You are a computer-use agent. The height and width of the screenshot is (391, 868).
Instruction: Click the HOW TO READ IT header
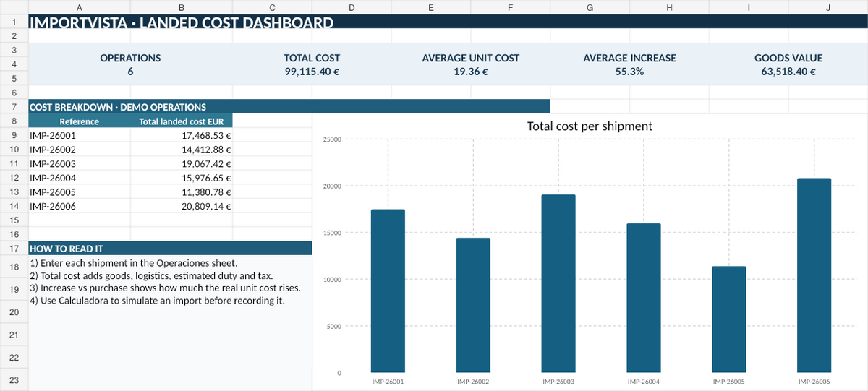pyautogui.click(x=170, y=248)
